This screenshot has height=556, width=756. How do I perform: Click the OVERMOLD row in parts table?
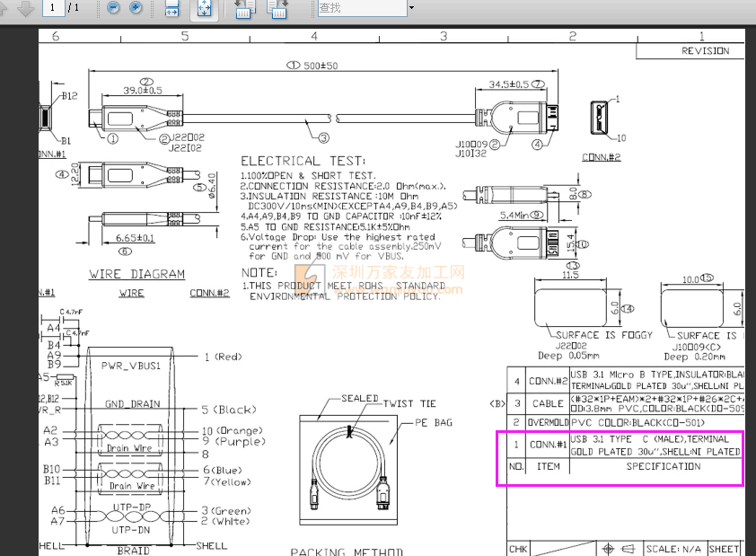(548, 422)
